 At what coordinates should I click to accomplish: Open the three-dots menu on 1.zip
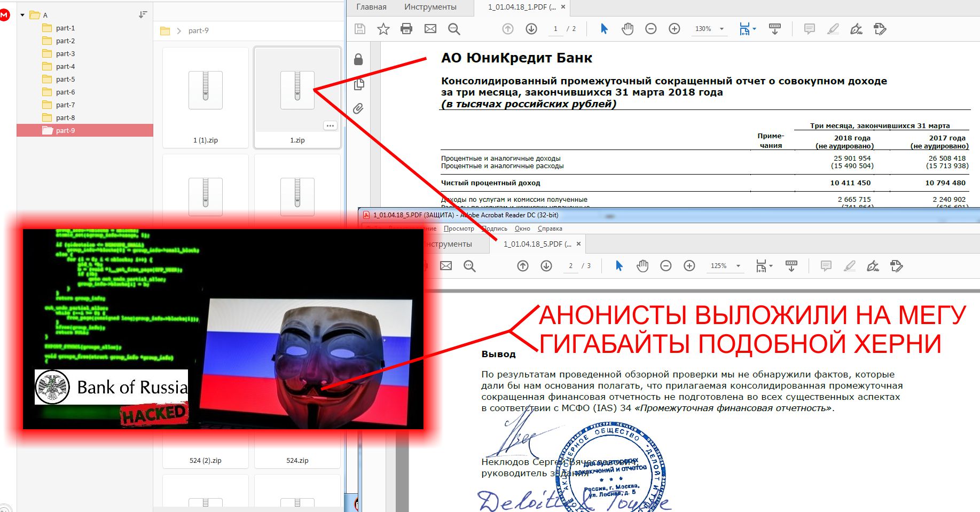coord(330,126)
